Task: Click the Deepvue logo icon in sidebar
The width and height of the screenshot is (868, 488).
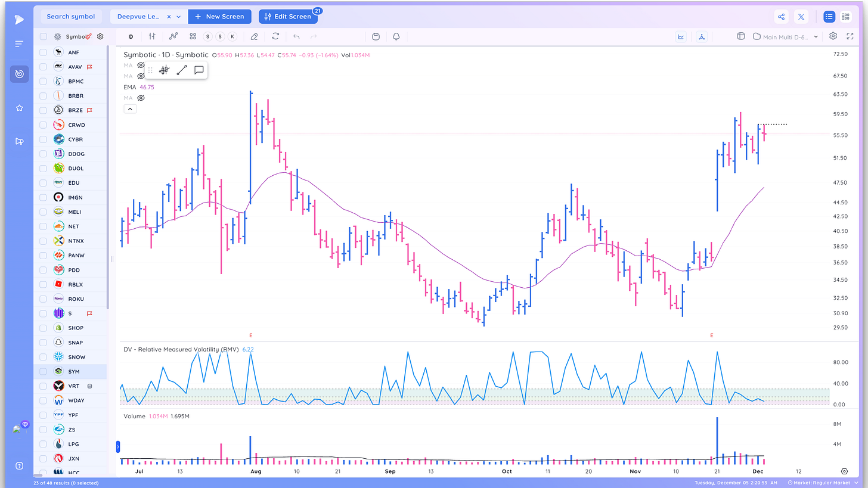Action: [x=19, y=19]
